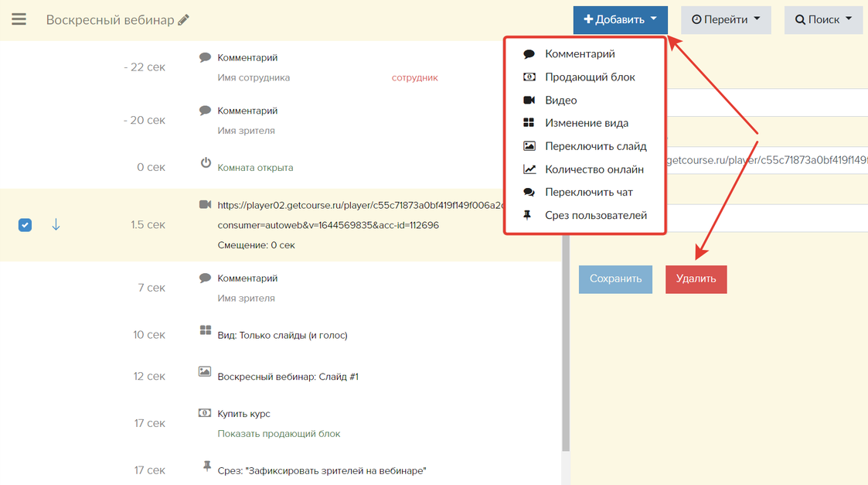Image resolution: width=868 pixels, height=485 pixels.
Task: Click the blue down arrow on selected row
Action: [56, 224]
